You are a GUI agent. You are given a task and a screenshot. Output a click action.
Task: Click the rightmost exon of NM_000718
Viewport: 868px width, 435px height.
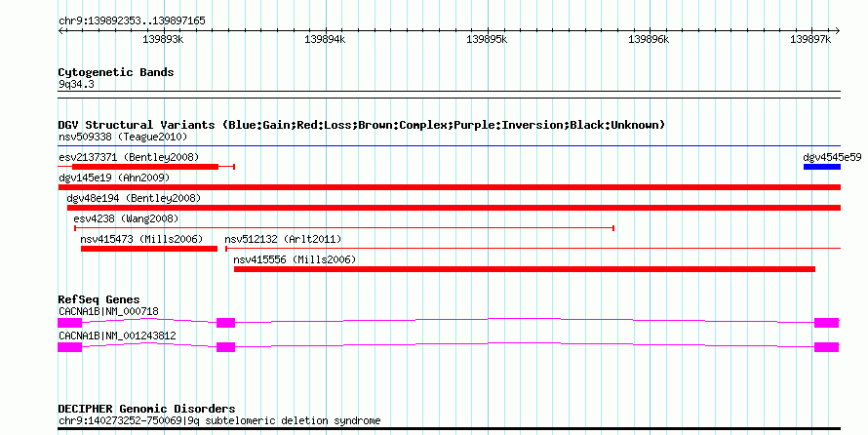[826, 323]
